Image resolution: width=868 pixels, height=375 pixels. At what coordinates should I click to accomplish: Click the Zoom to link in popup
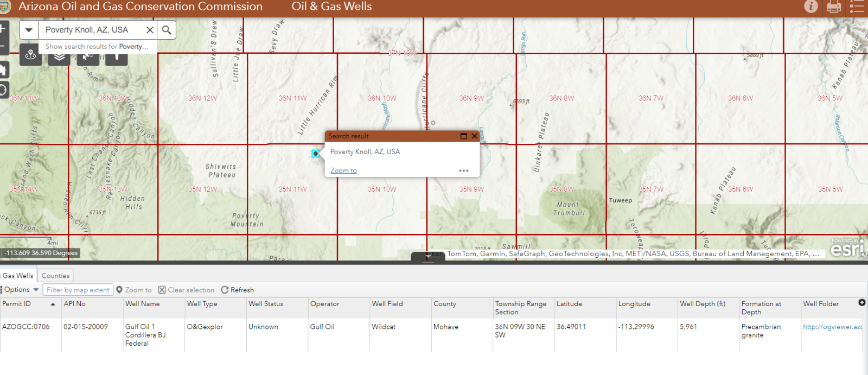coord(343,170)
